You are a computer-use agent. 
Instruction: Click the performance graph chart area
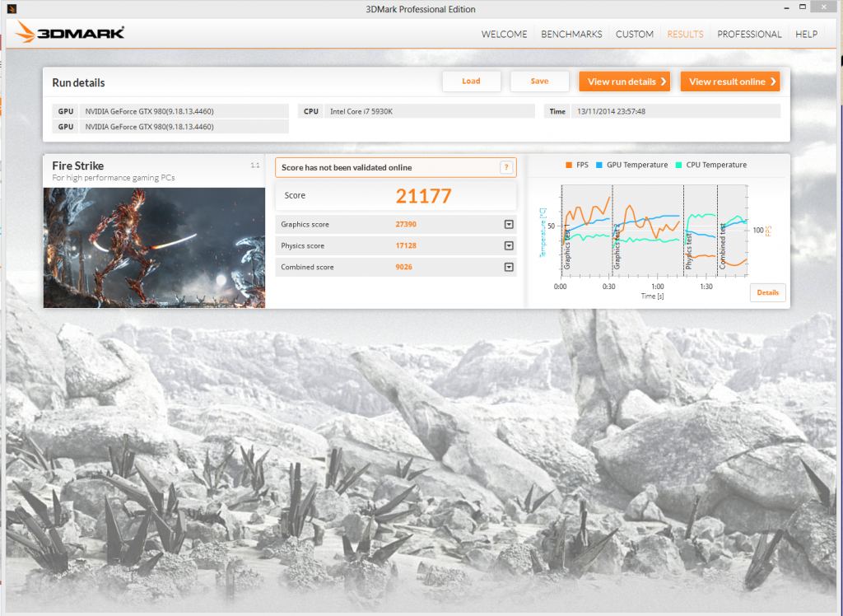654,231
